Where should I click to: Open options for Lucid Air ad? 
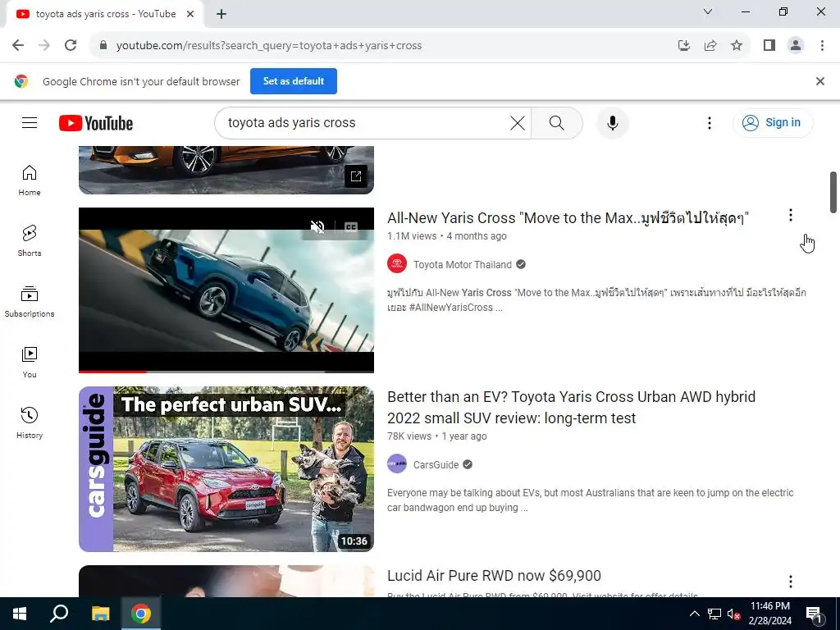[791, 582]
